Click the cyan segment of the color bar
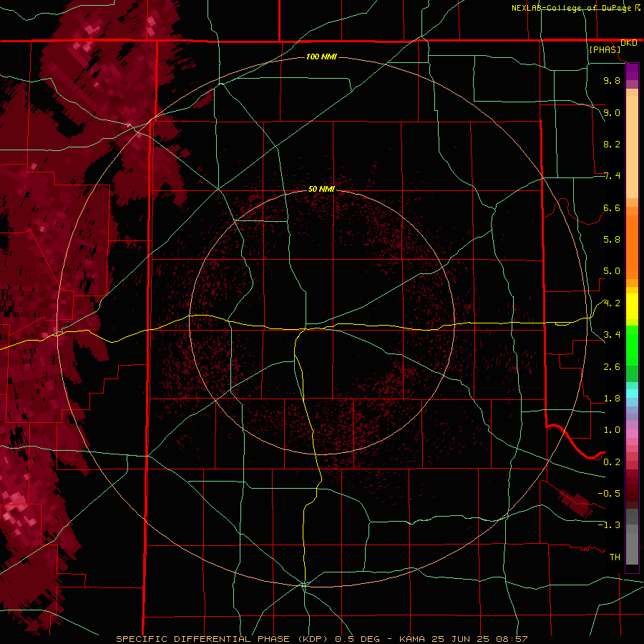This screenshot has width=644, height=644. (632, 394)
